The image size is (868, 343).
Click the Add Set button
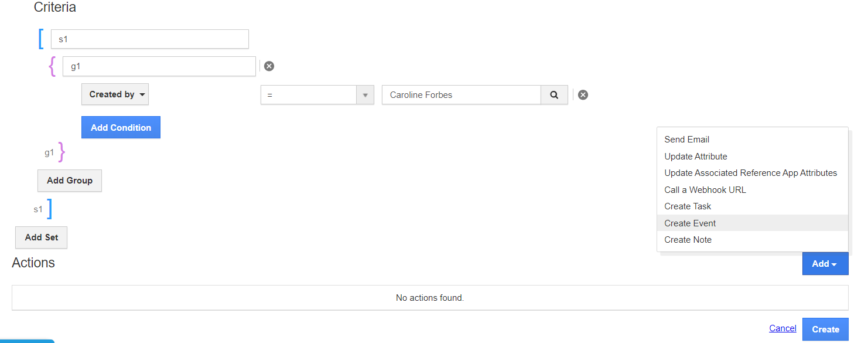coord(42,237)
